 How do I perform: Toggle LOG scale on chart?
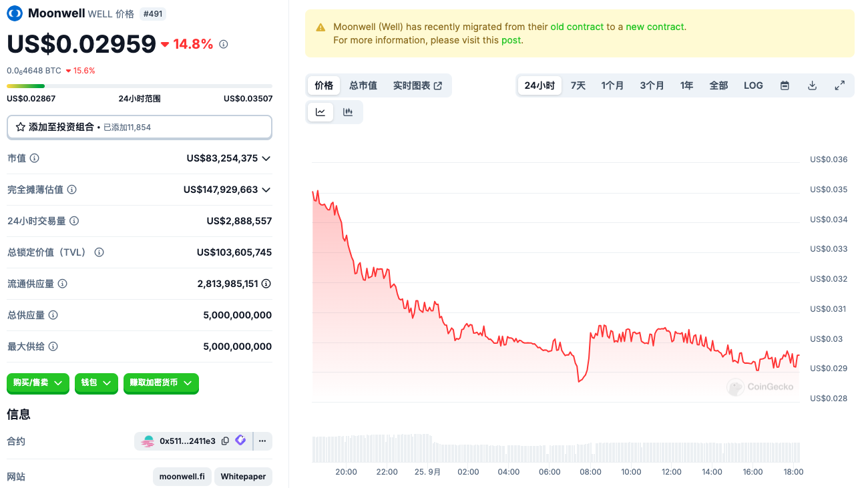click(x=753, y=85)
